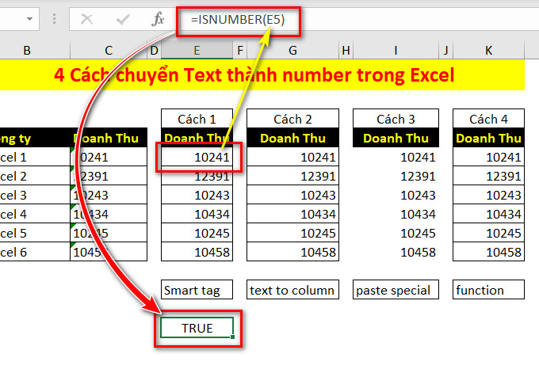Click 'Doanh Thu' header under Cách 4
This screenshot has width=539, height=392.
tap(488, 138)
